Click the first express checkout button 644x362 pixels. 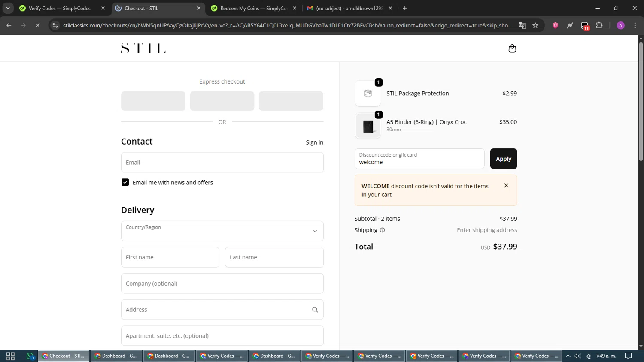tap(153, 101)
